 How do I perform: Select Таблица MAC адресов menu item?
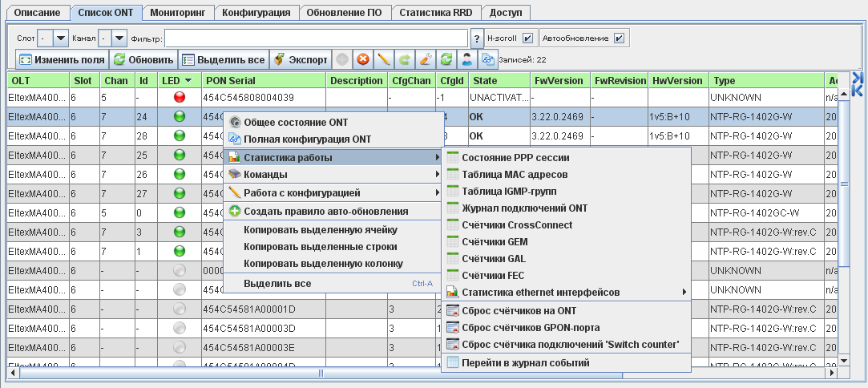click(515, 175)
